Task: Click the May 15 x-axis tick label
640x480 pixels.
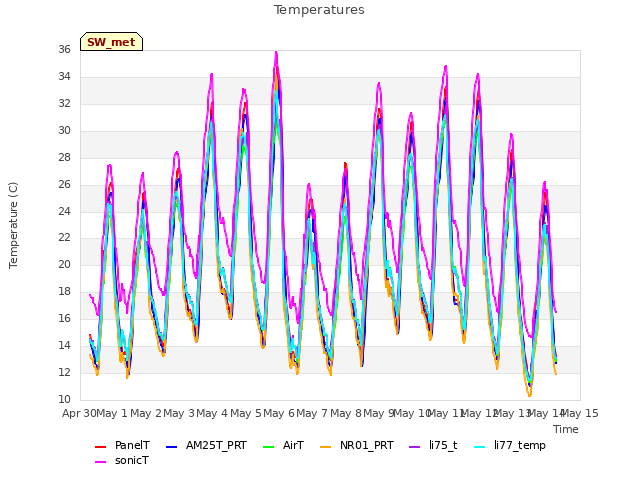Action: [580, 413]
